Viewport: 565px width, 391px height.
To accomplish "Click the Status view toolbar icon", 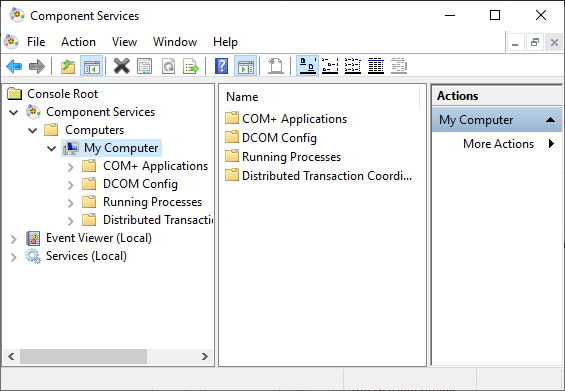I will 399,66.
